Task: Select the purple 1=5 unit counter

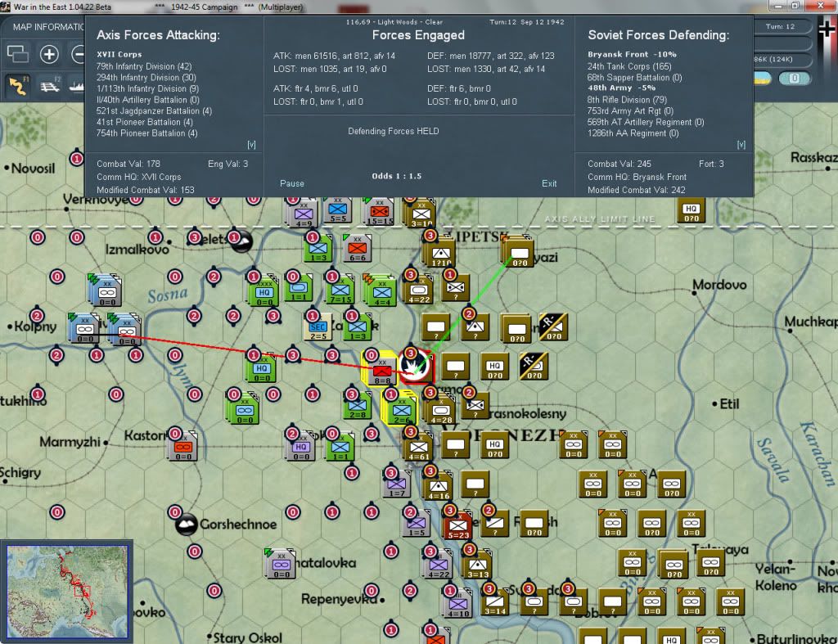Action: 417,523
